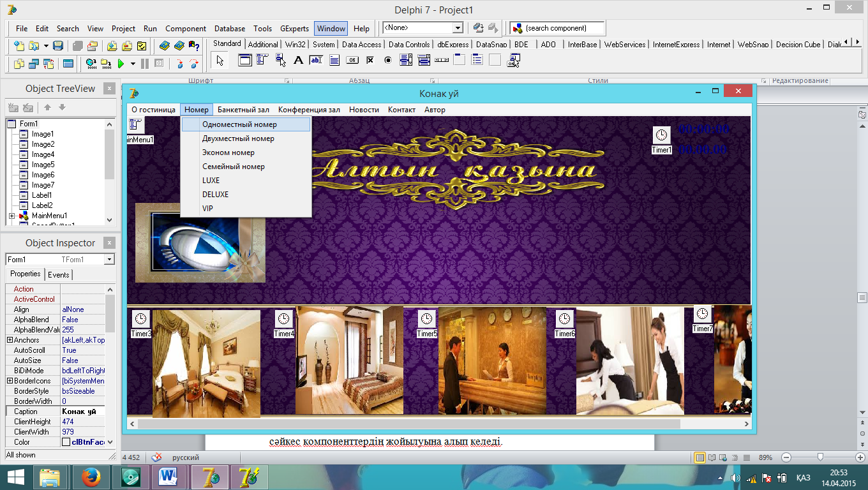Open the File menu

[22, 29]
